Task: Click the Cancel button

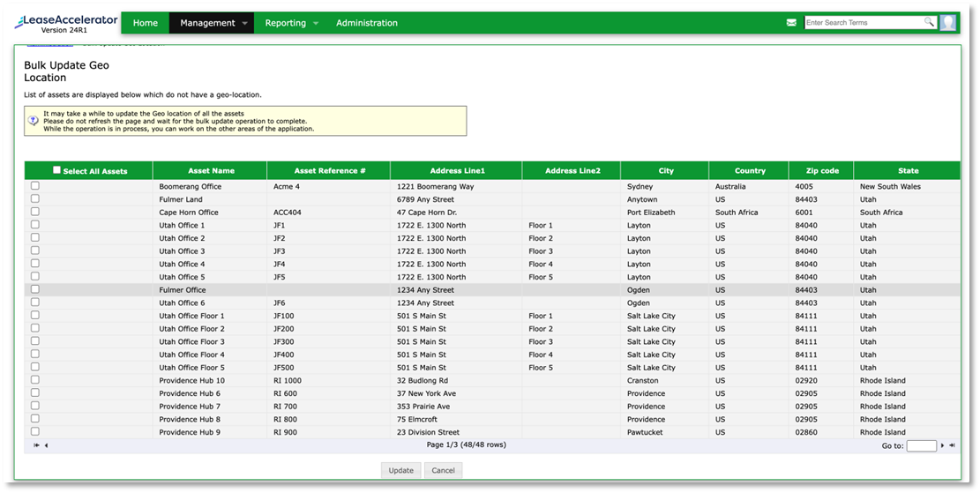Action: 443,470
